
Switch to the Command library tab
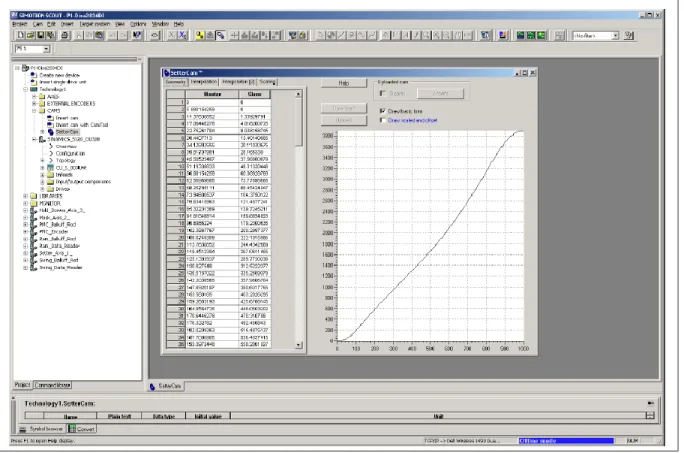click(53, 385)
